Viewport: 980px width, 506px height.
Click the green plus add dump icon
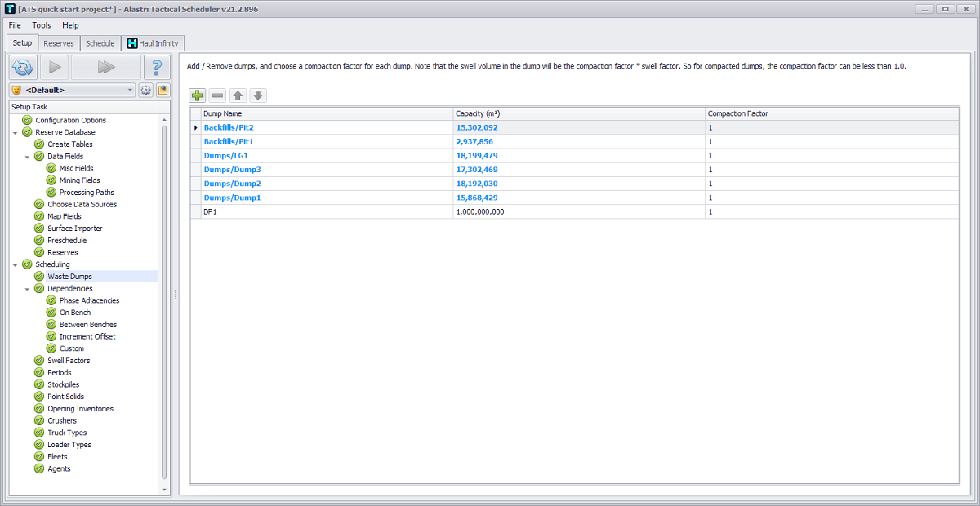click(x=198, y=95)
